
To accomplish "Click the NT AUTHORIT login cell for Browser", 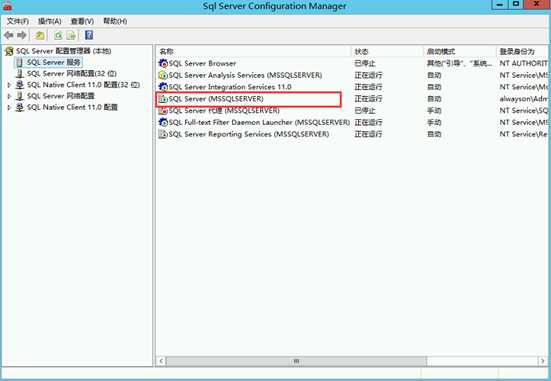I will (x=524, y=64).
